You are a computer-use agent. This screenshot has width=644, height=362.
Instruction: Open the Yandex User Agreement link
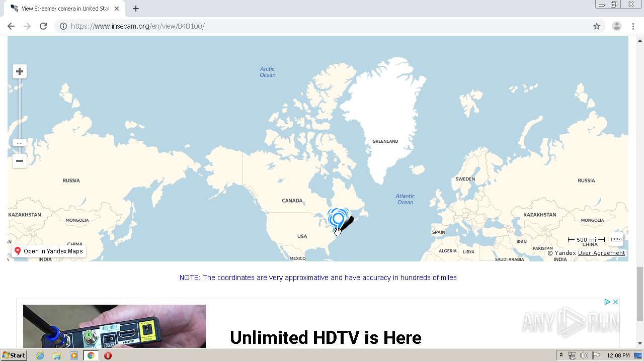coord(601,253)
